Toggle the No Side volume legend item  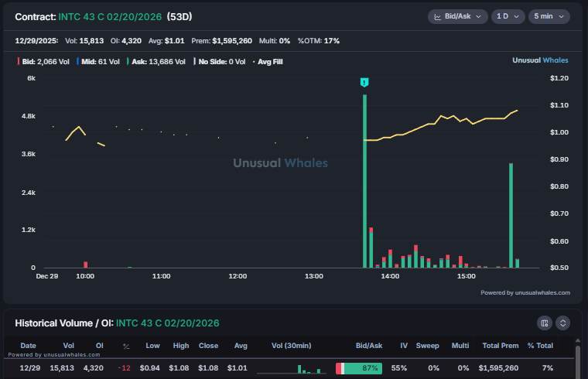coord(220,62)
